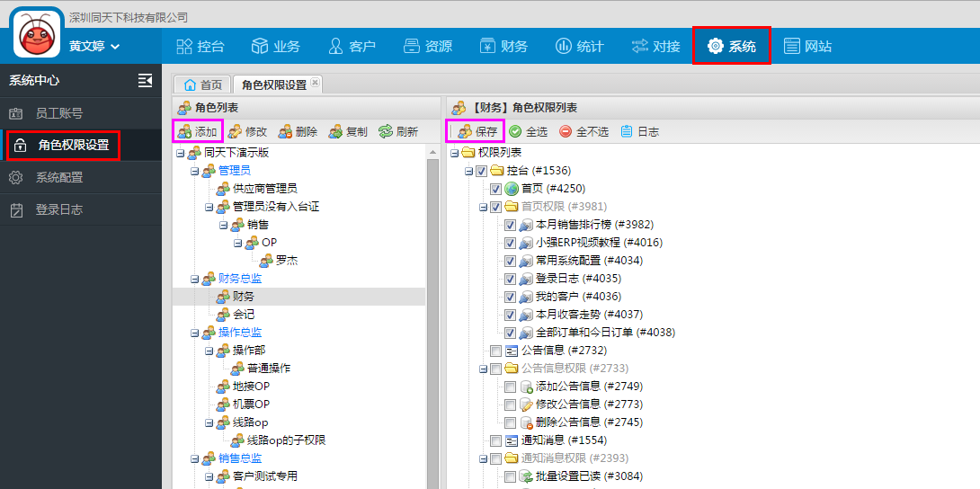Check the 公告信息 (#2732) checkbox
This screenshot has width=980, height=489.
[x=495, y=351]
